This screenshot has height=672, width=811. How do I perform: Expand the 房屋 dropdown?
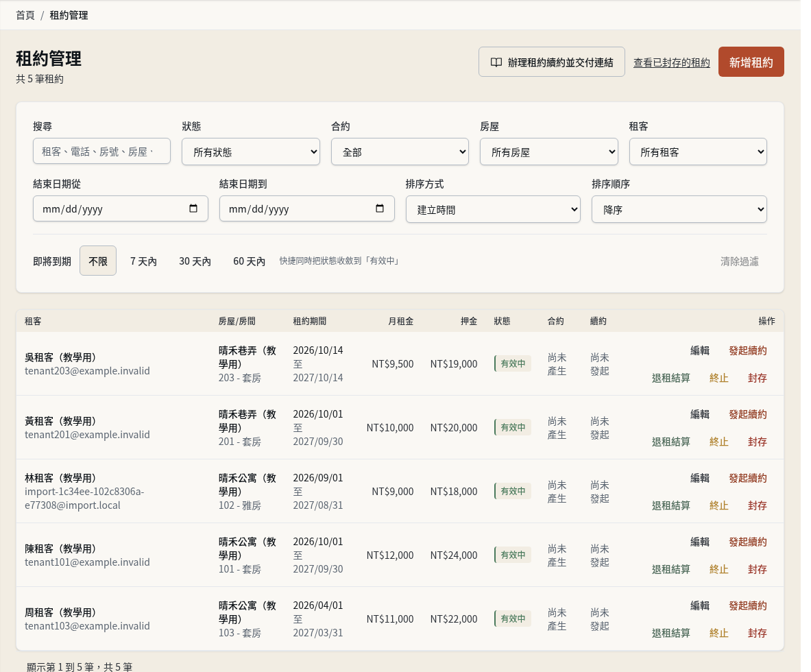548,152
